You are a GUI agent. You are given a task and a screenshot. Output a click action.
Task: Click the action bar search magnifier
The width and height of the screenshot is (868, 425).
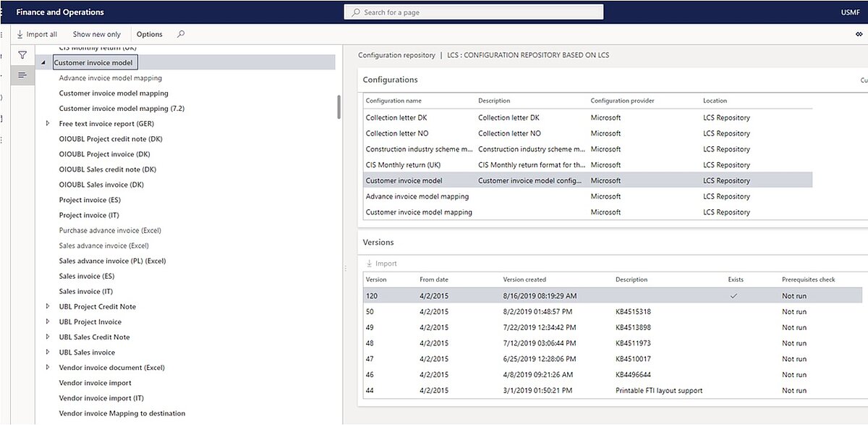click(181, 34)
